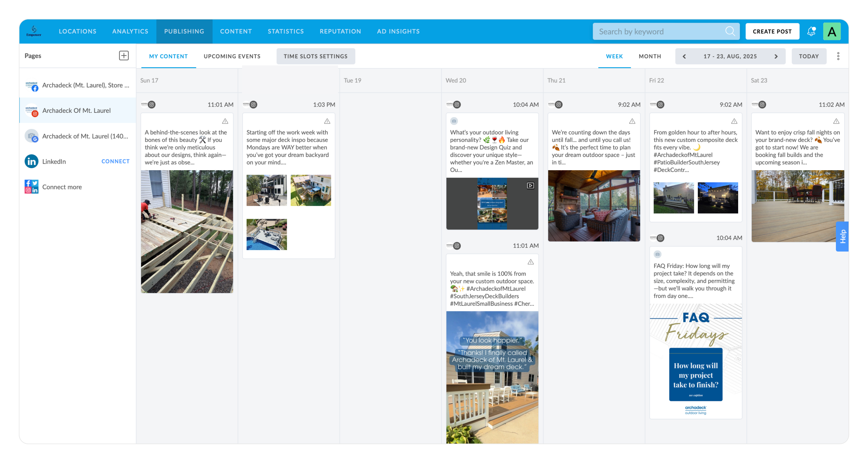This screenshot has width=868, height=463.
Task: Click warning icon on Wednesday 11:01 AM post
Action: (530, 262)
